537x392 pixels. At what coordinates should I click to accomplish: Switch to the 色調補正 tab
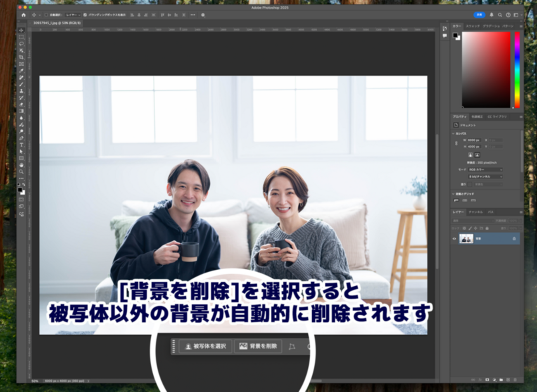point(477,117)
